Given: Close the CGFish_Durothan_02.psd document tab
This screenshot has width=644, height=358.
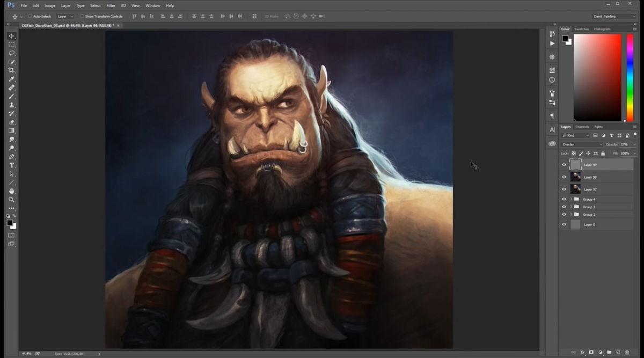Looking at the screenshot, I should 119,25.
